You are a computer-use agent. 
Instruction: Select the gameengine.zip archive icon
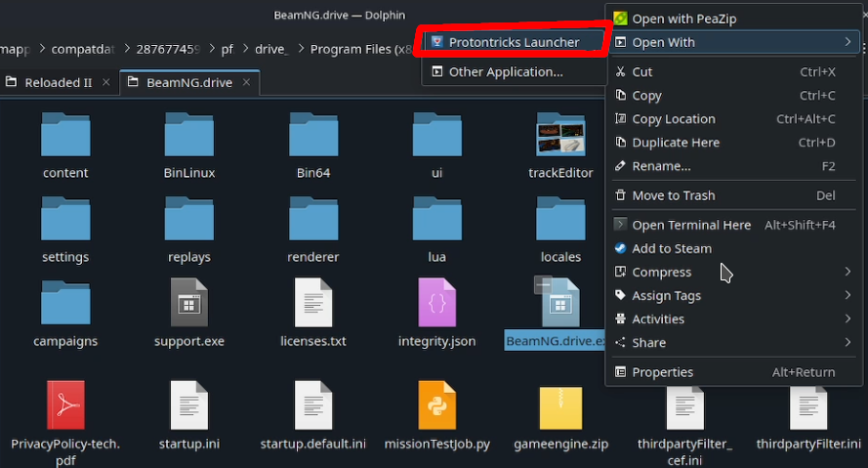(x=560, y=408)
